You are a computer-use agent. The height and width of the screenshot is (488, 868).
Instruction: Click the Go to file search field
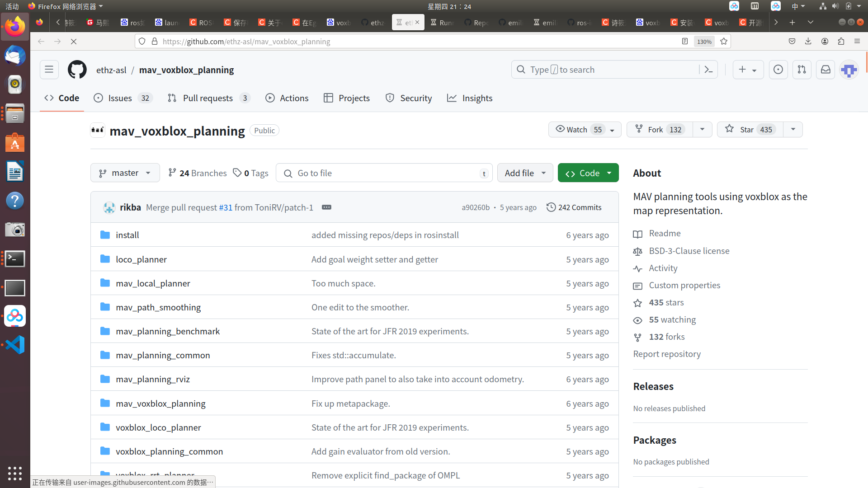coord(384,173)
